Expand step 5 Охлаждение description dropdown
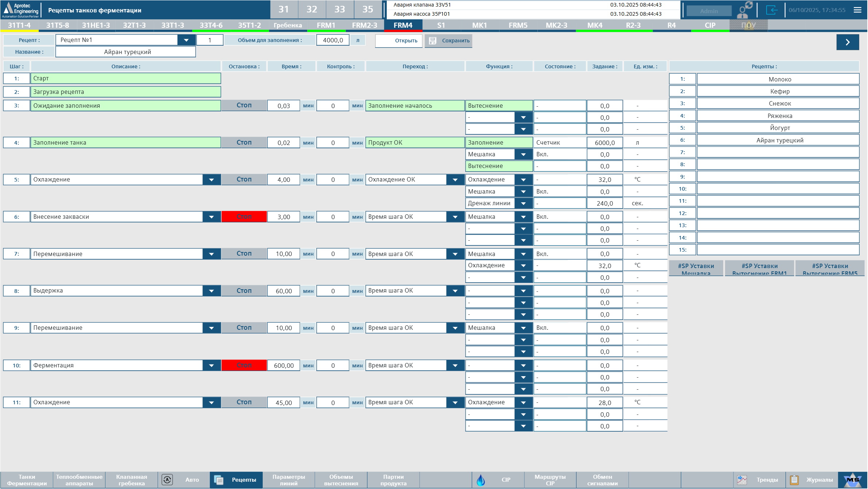The image size is (868, 489). [x=212, y=180]
